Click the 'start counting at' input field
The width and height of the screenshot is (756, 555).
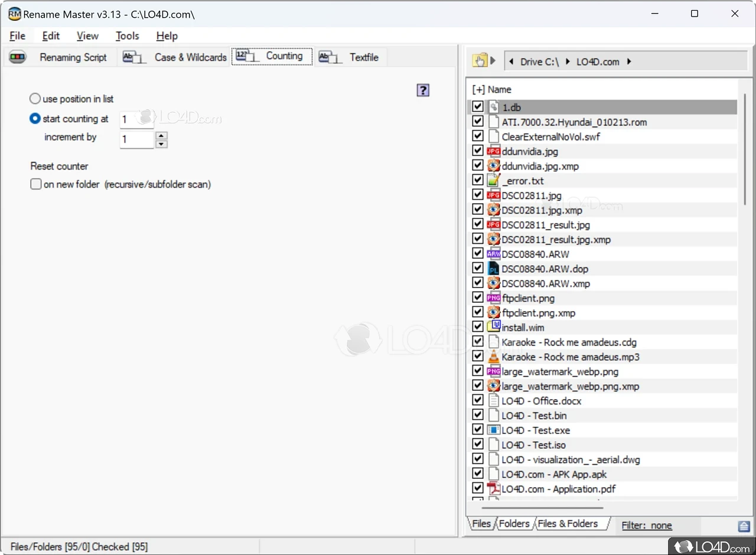[136, 119]
